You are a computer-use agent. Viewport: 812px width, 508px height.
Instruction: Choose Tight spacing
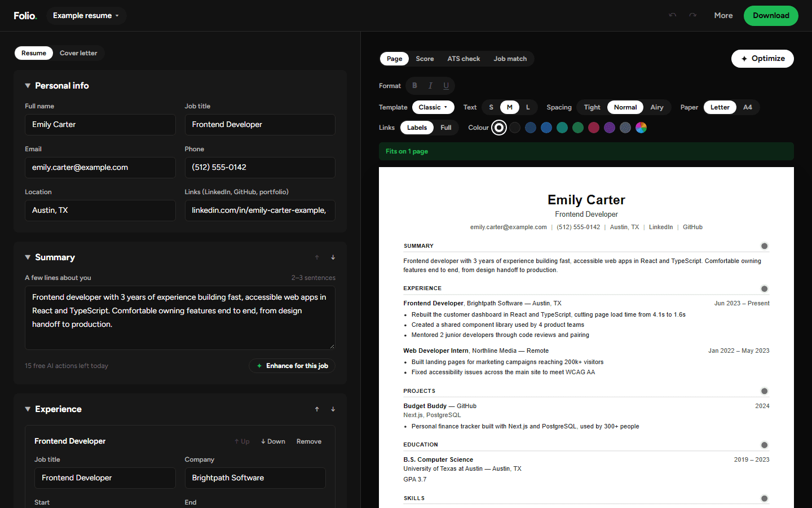(592, 107)
